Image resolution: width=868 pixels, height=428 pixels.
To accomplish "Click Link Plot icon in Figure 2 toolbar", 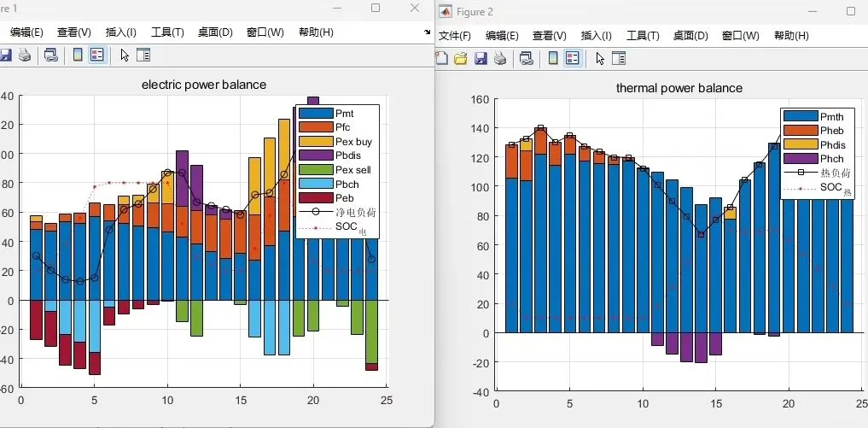I will pos(527,58).
